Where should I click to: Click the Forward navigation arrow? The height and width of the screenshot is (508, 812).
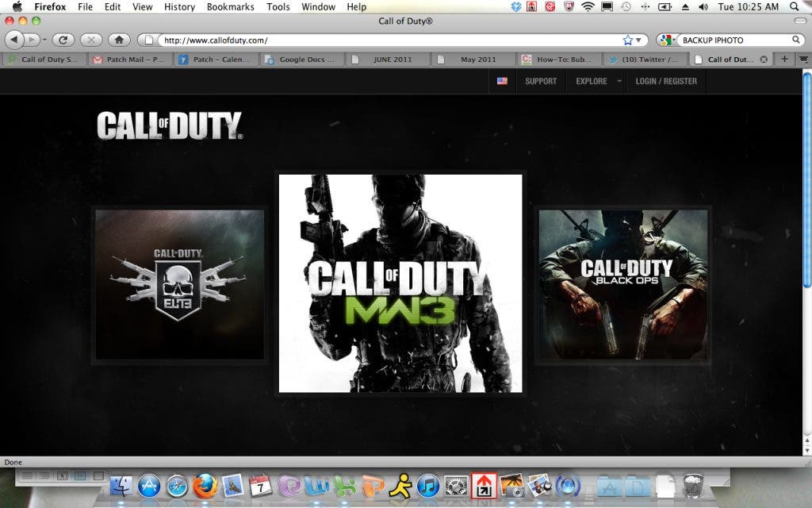tap(31, 40)
